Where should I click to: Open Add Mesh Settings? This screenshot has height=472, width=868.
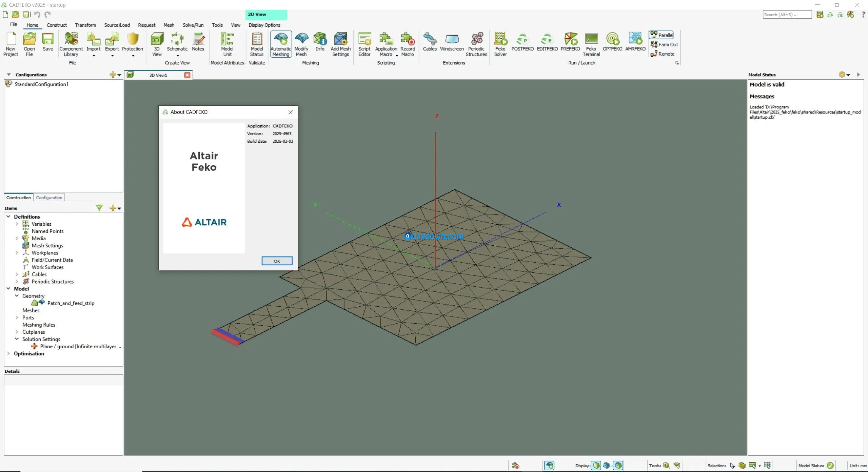[x=340, y=44]
